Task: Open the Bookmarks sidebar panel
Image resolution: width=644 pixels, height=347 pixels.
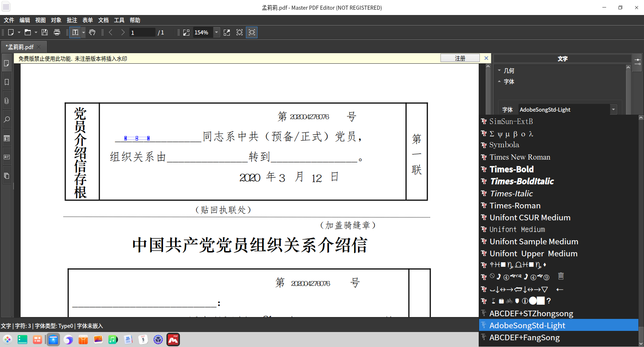Action: click(7, 82)
